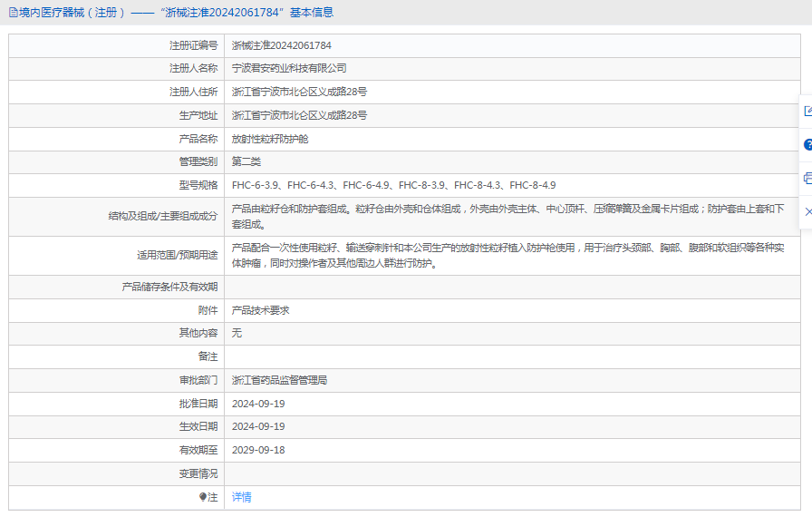This screenshot has width=812, height=517.
Task: Click the 注册人住所 address value
Action: [299, 92]
